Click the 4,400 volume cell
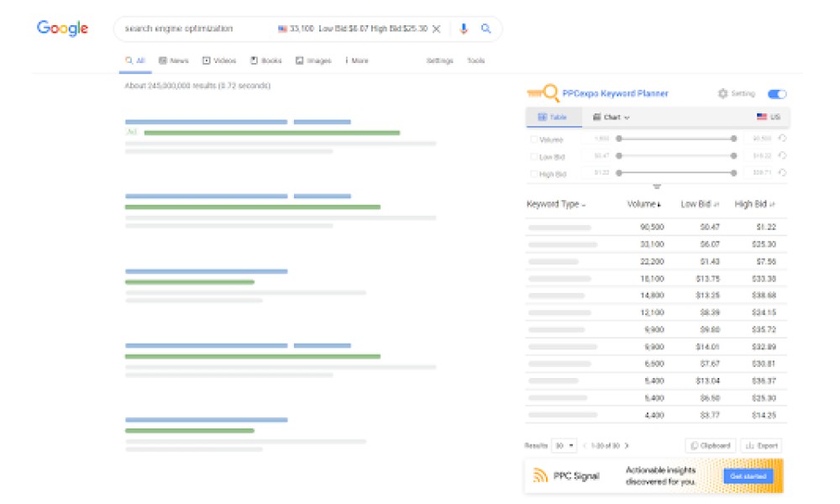Image resolution: width=840 pixels, height=504 pixels. pos(654,415)
